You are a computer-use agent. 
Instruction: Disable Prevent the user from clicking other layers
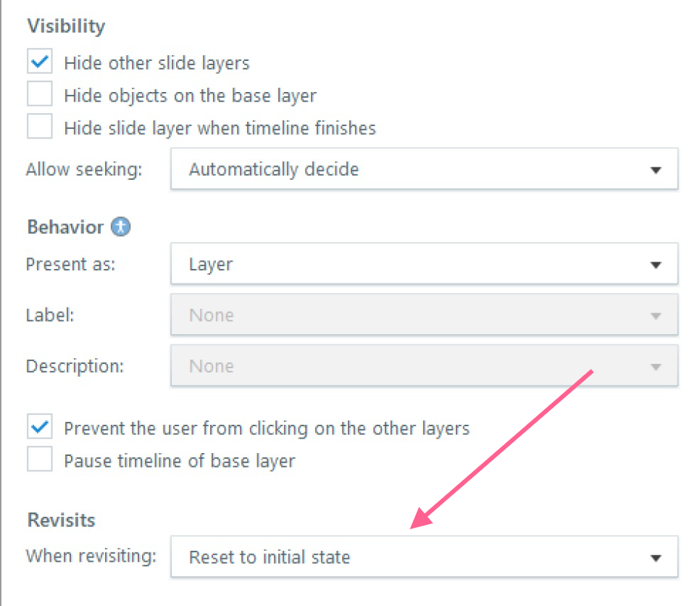39,428
